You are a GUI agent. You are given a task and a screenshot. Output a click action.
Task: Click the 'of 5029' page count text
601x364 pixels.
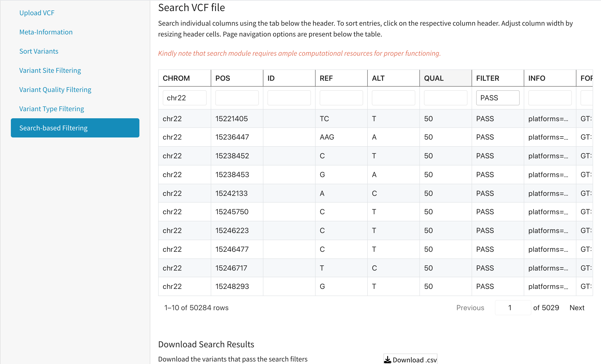tap(546, 308)
